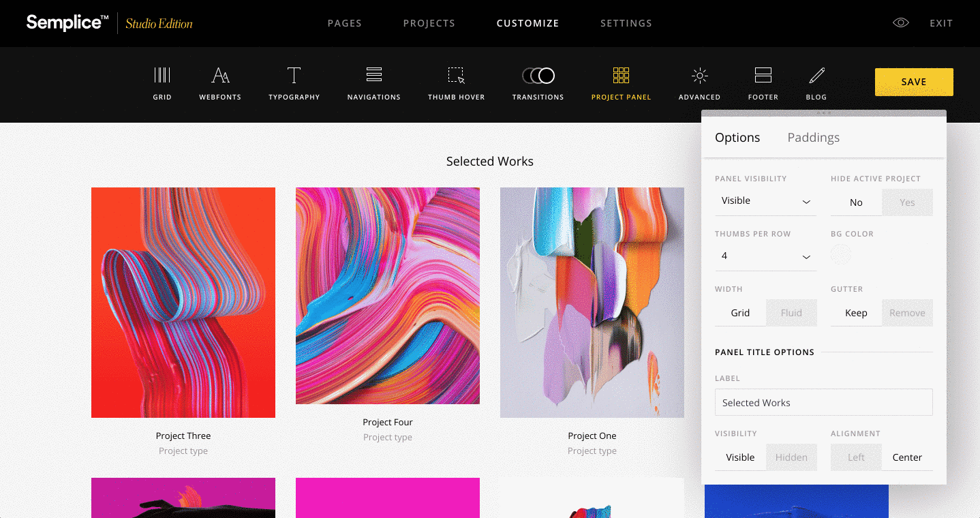Open the Projects menu

(x=429, y=22)
